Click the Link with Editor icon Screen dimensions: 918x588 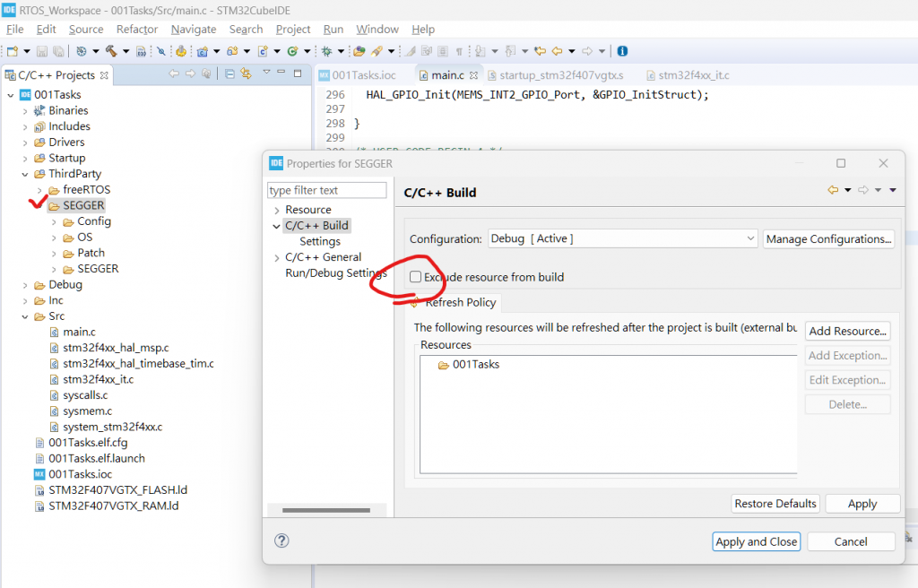click(x=246, y=73)
